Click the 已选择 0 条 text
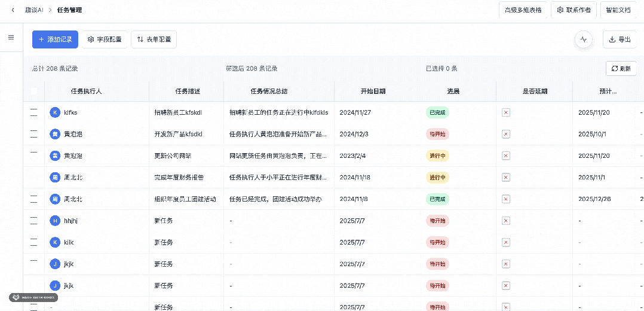 click(x=441, y=69)
